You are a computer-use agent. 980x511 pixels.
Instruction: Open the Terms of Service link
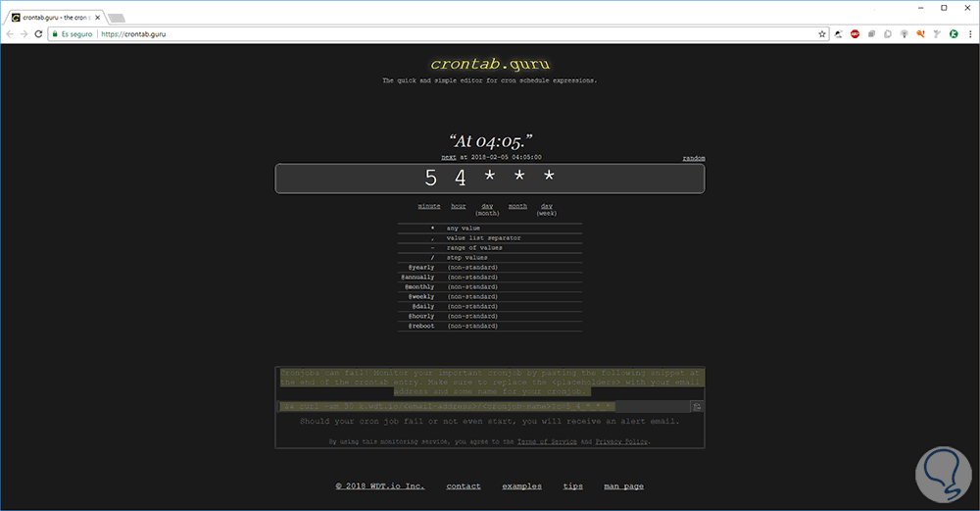[547, 441]
